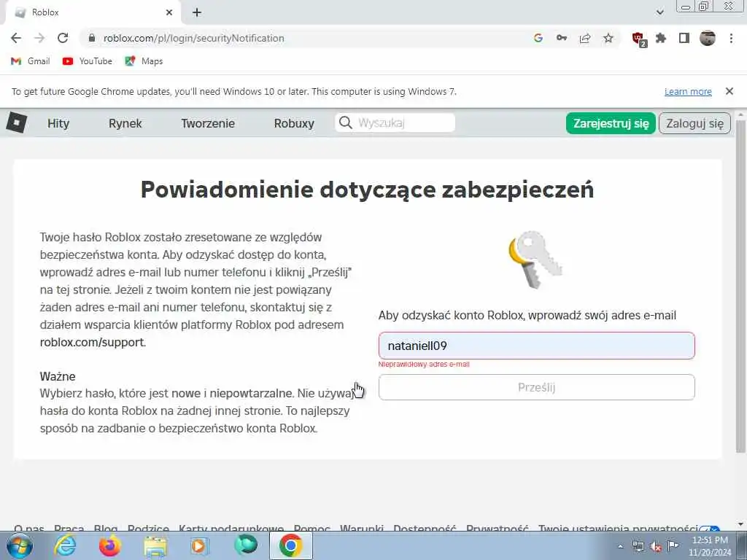The height and width of the screenshot is (560, 747).
Task: Toggle the Chrome side panel icon
Action: [684, 38]
